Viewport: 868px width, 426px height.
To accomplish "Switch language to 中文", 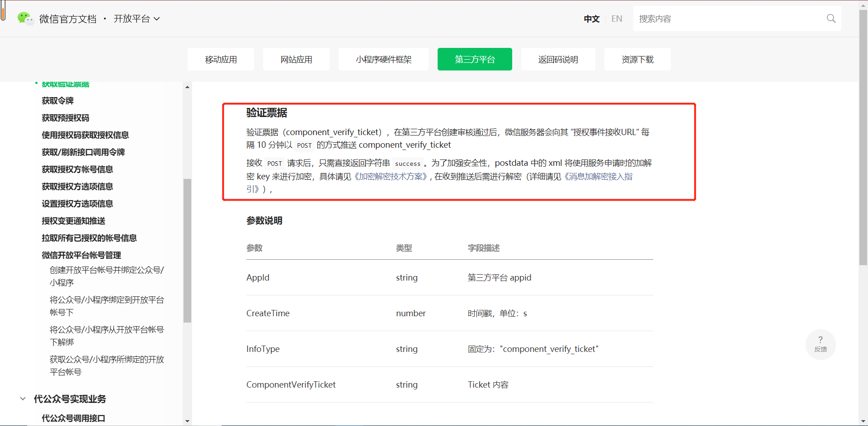I will pos(591,19).
